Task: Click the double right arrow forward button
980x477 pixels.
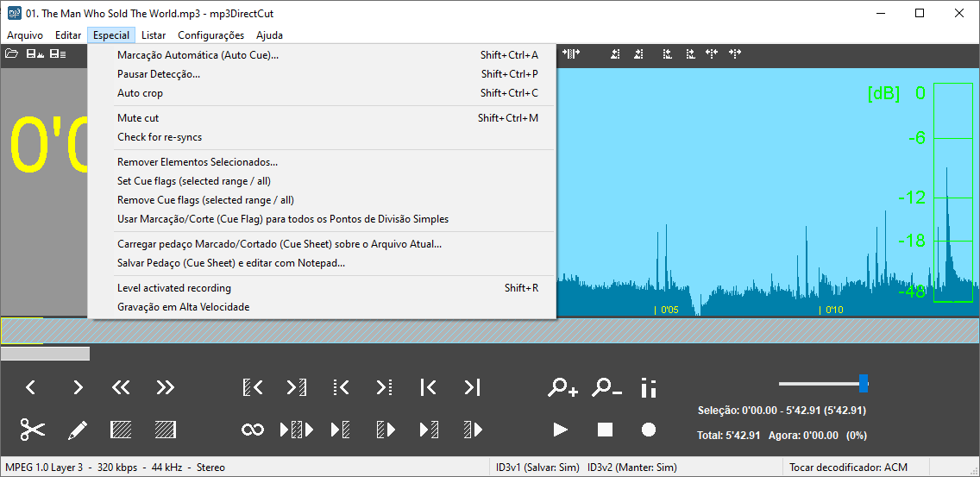Action: [x=165, y=387]
